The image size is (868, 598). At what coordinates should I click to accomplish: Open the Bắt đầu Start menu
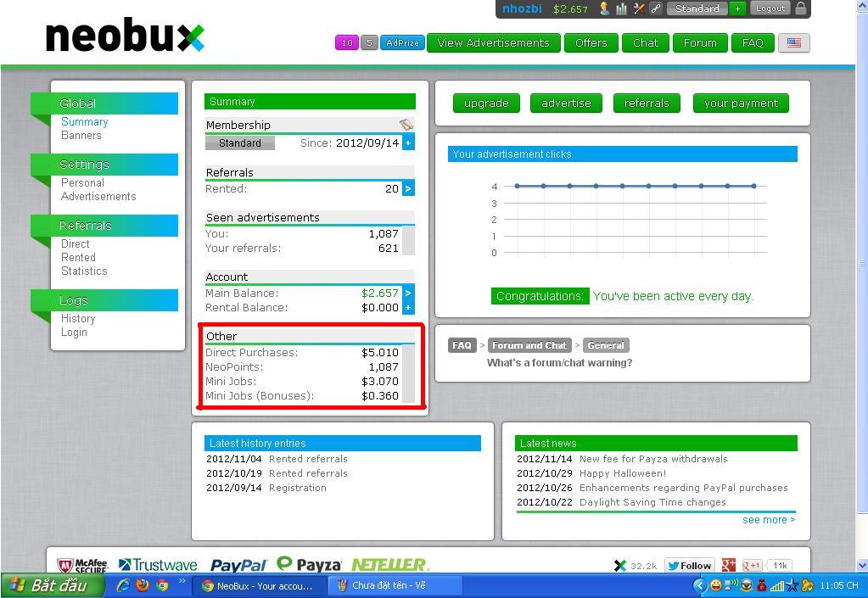[52, 585]
